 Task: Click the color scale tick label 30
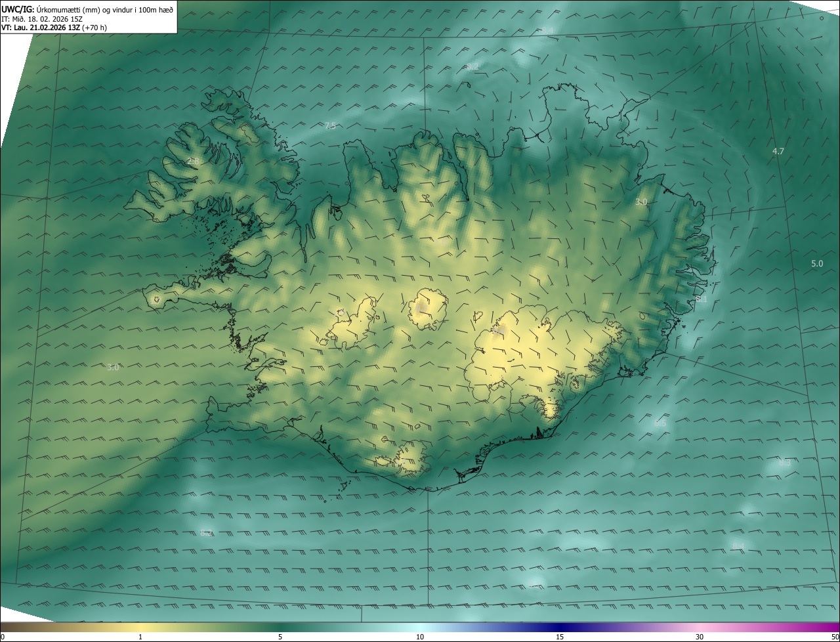point(700,637)
